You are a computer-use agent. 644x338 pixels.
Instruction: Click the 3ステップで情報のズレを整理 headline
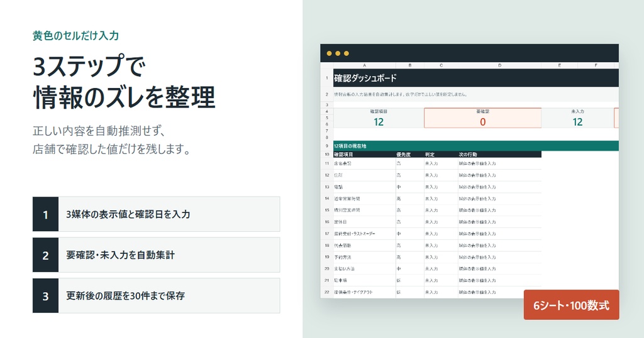pos(124,81)
